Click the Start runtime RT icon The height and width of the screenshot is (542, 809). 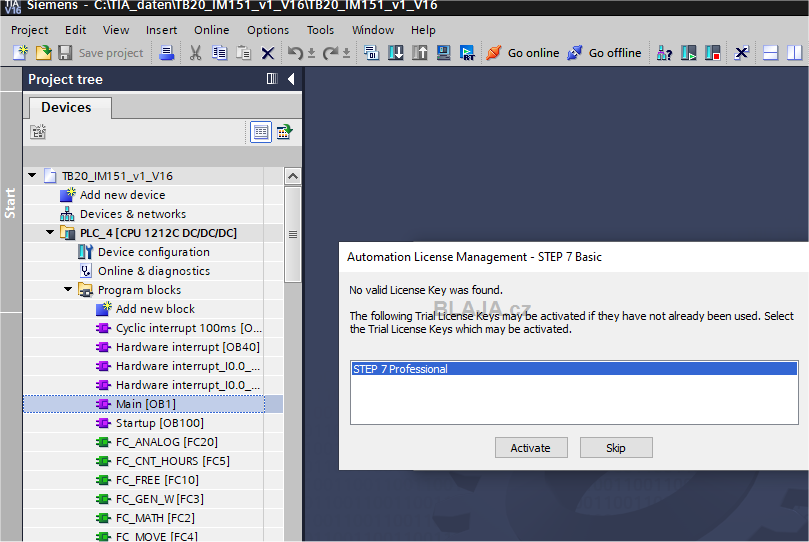[467, 53]
